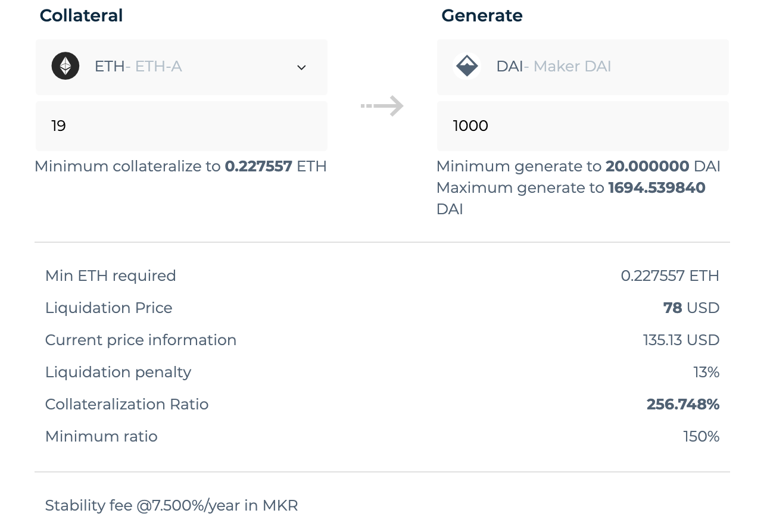Click the Generate section heading
767x532 pixels.
pos(482,15)
